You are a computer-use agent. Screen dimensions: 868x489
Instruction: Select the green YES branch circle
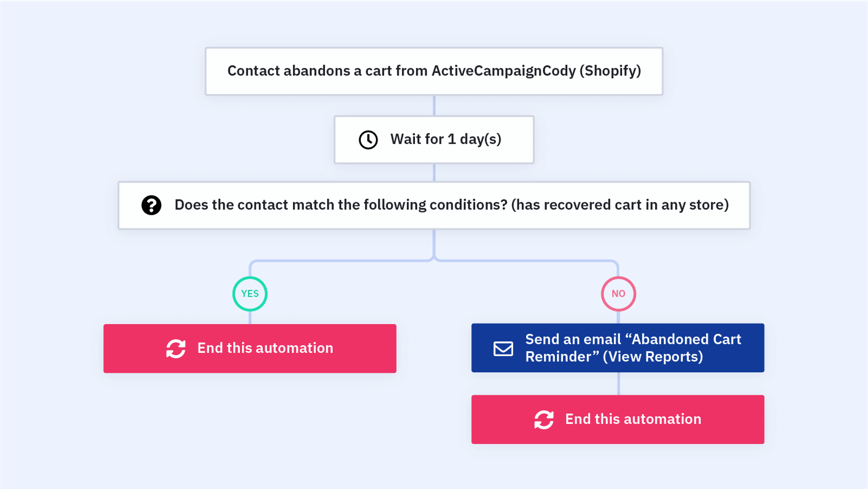point(250,294)
